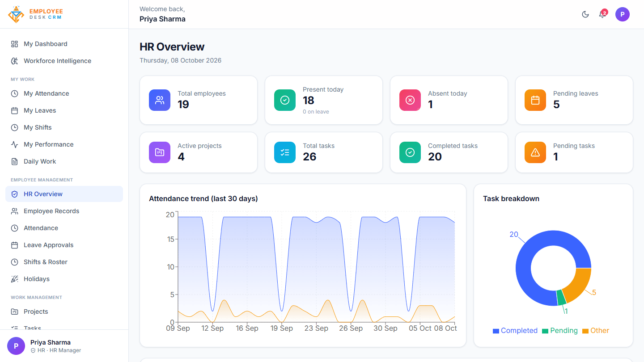The width and height of the screenshot is (644, 362).
Task: Toggle the Pending legend in Task breakdown
Action: [x=560, y=331]
